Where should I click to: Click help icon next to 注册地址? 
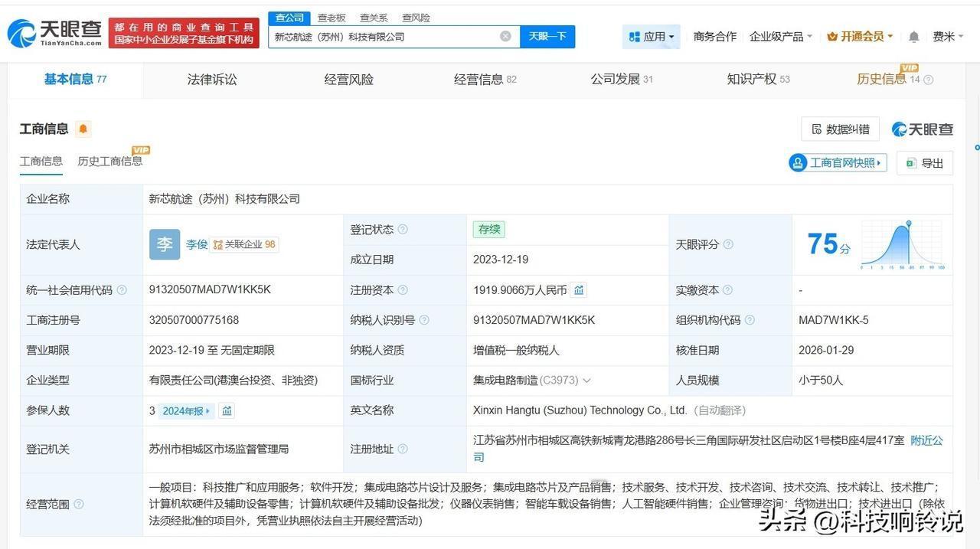(x=403, y=449)
